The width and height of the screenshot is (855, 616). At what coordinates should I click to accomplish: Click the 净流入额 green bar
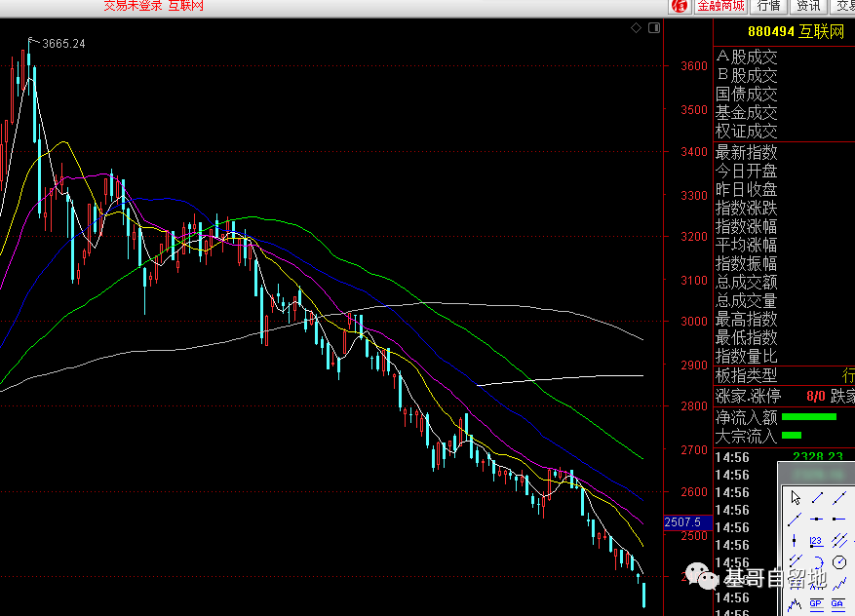point(809,417)
